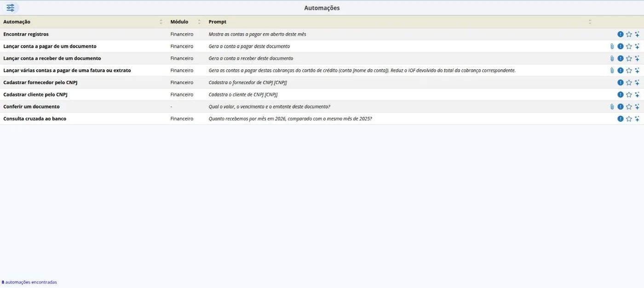
Task: Toggle favorite star for Consulta cruzada ao banco
Action: click(629, 119)
